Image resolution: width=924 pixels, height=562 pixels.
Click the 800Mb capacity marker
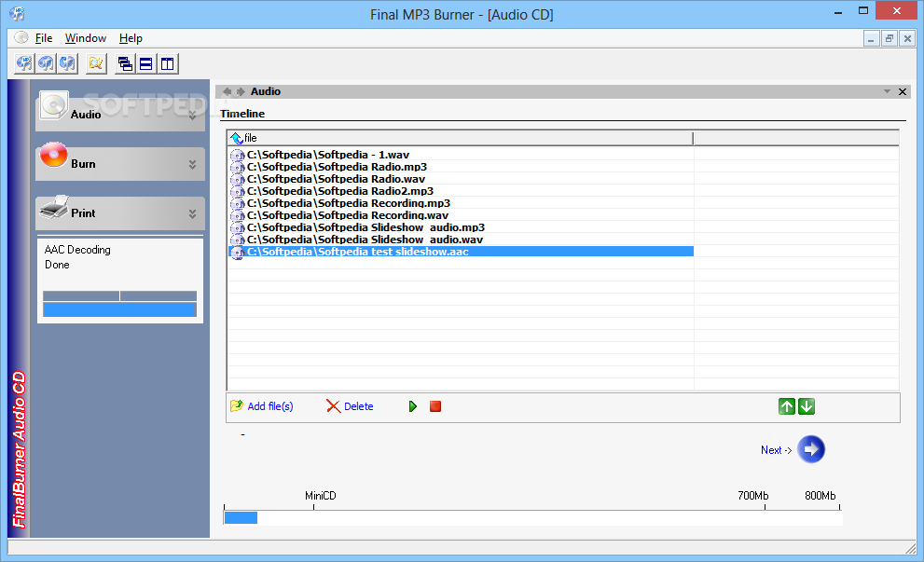tap(820, 496)
